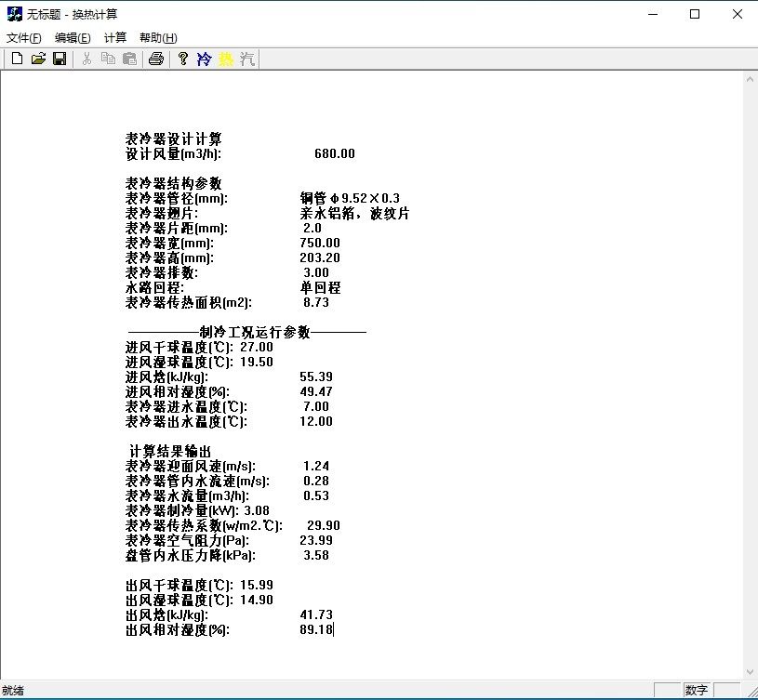Click outlet wet bulb temperature 14.90

tap(257, 600)
